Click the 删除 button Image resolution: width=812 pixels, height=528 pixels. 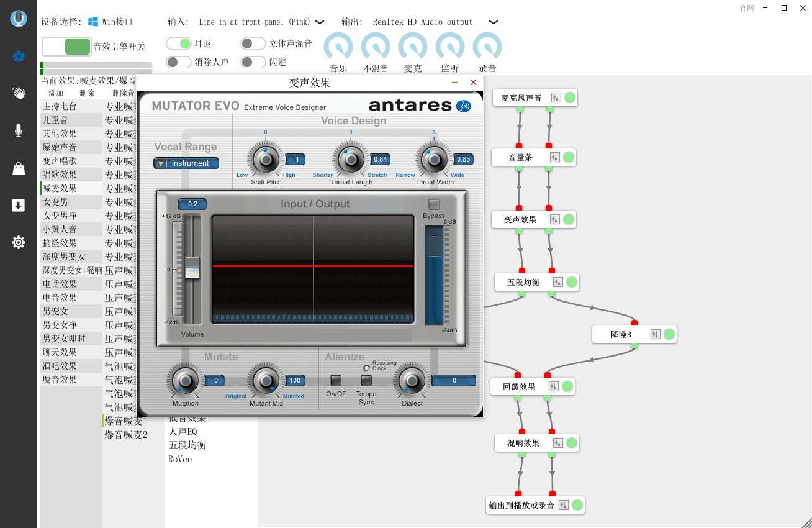pos(87,93)
